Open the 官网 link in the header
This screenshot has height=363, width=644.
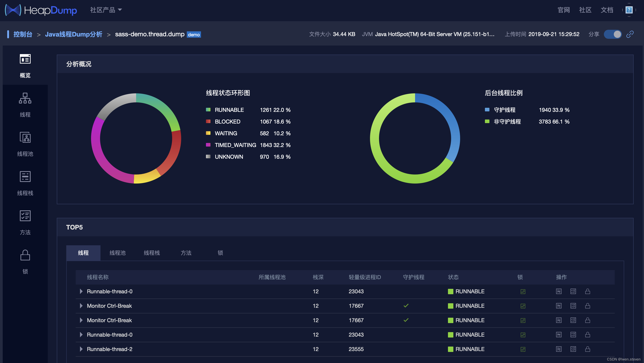click(564, 10)
